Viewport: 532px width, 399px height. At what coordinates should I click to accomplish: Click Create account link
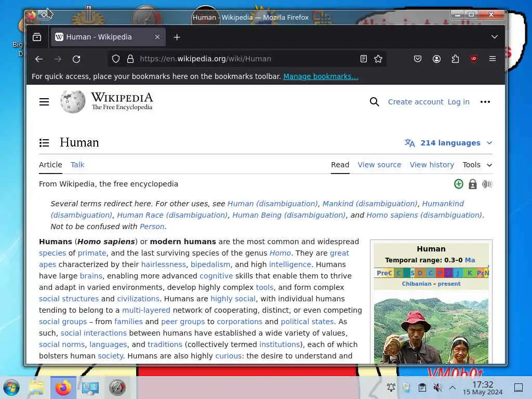(416, 102)
